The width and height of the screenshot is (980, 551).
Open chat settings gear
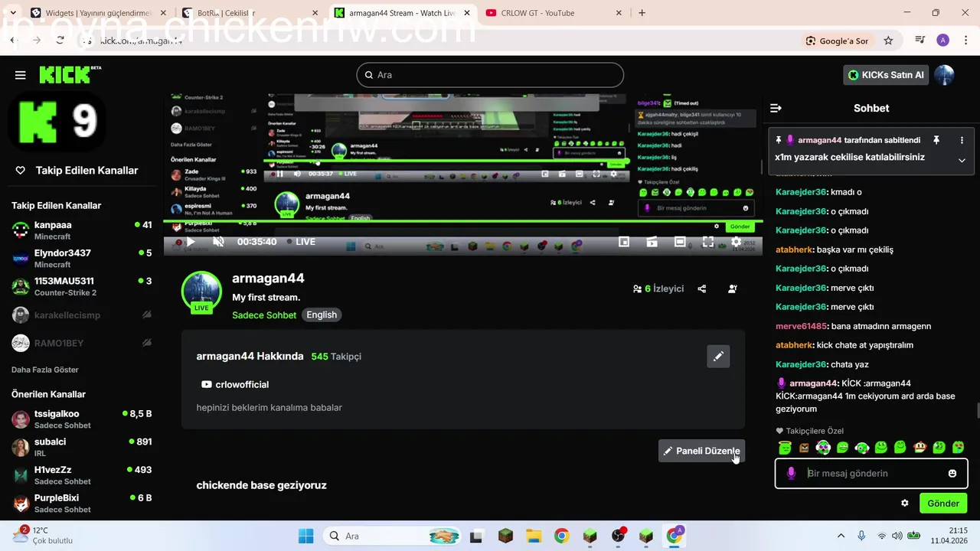pos(904,503)
